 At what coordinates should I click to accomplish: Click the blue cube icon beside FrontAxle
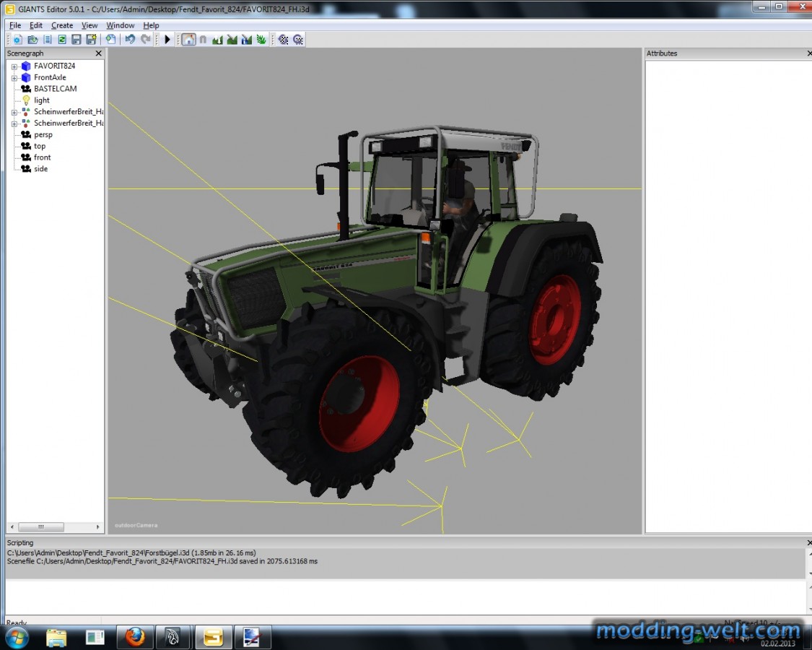pos(26,77)
